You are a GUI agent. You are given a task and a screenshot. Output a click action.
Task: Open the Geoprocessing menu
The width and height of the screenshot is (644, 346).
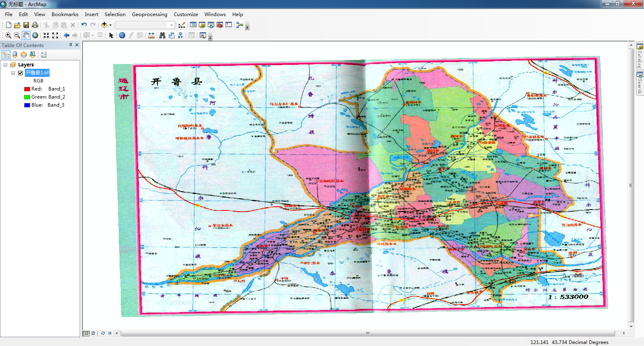(x=149, y=14)
